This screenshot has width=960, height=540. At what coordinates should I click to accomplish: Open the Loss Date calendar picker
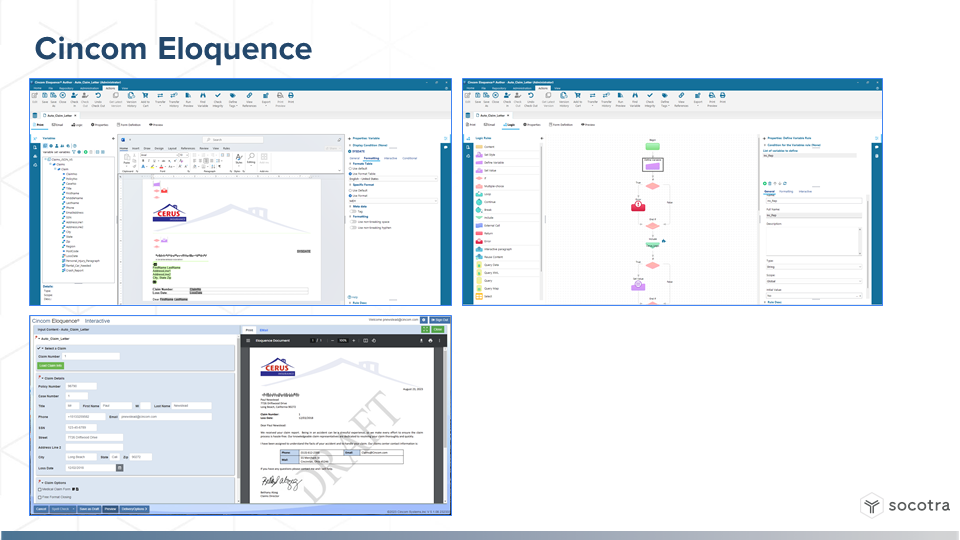click(119, 468)
